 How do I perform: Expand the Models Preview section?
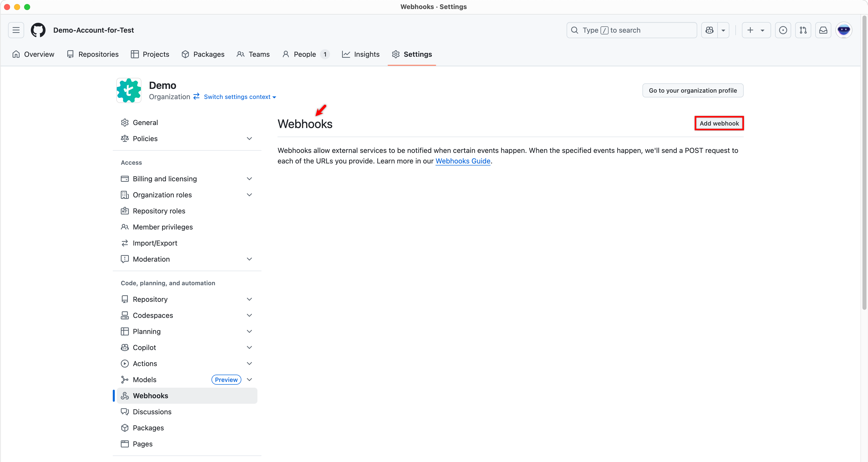(x=226, y=379)
